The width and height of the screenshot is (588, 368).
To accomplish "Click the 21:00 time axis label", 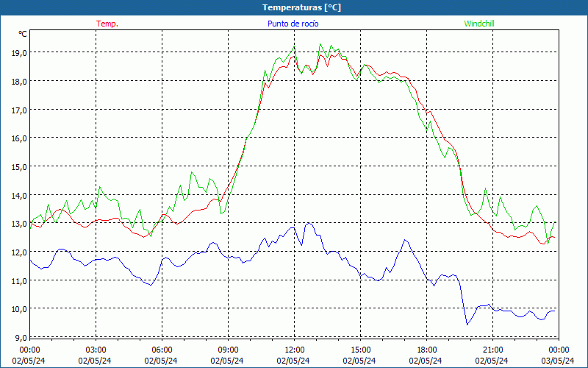I will point(492,350).
